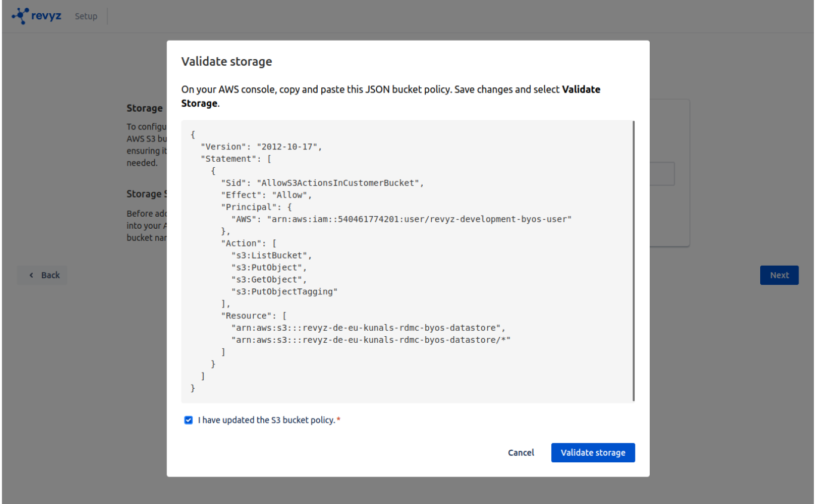
Task: Click the partially hidden input field behind dialog
Action: (662, 174)
